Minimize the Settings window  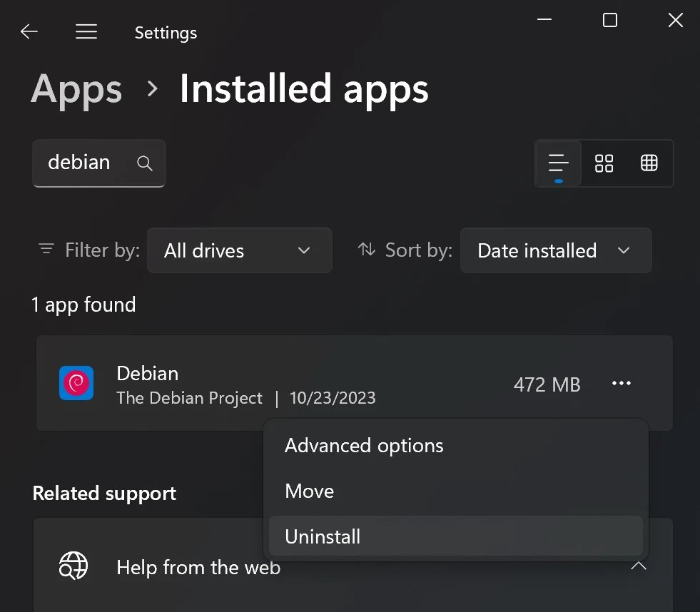point(546,21)
